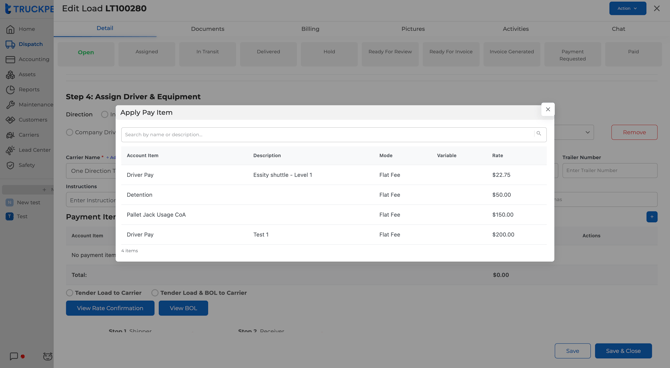Switch to the Pictures tab
Image resolution: width=670 pixels, height=368 pixels.
[413, 29]
